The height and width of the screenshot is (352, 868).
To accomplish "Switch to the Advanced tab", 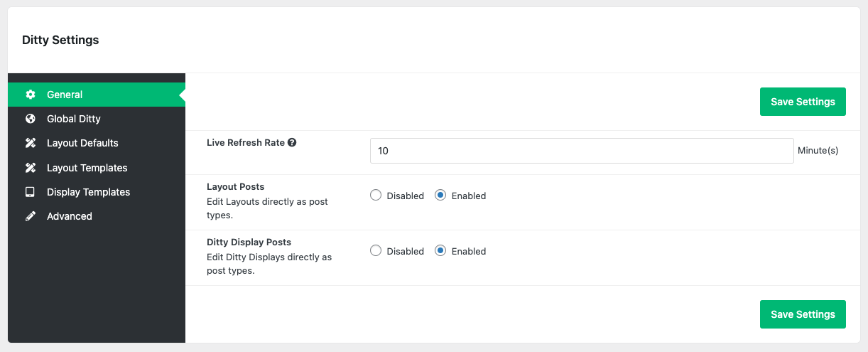I will point(70,216).
